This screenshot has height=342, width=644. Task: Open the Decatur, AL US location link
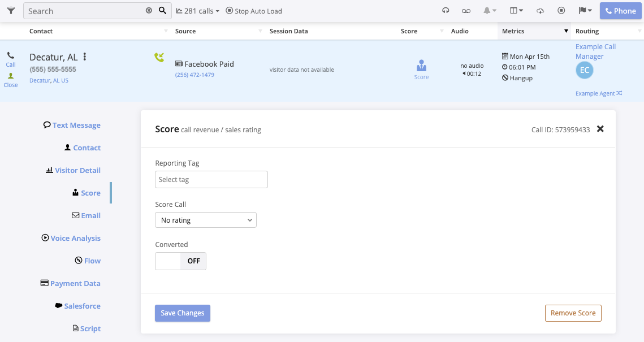point(49,80)
